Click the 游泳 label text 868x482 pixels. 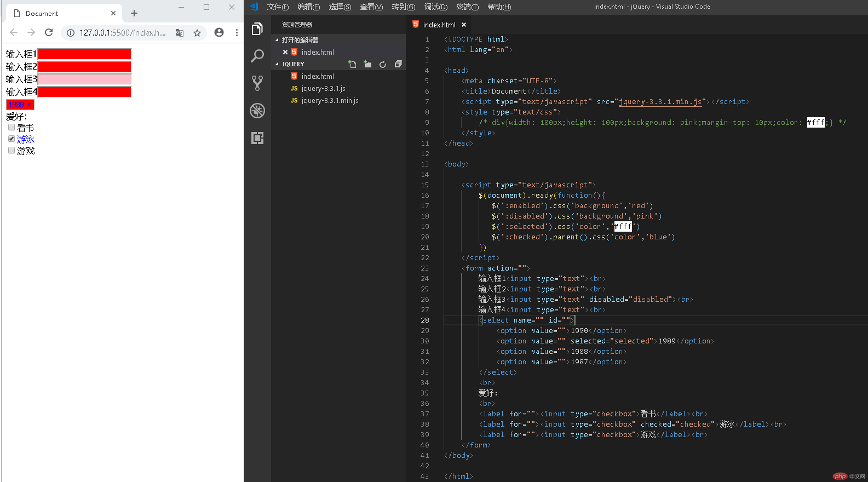pyautogui.click(x=26, y=139)
